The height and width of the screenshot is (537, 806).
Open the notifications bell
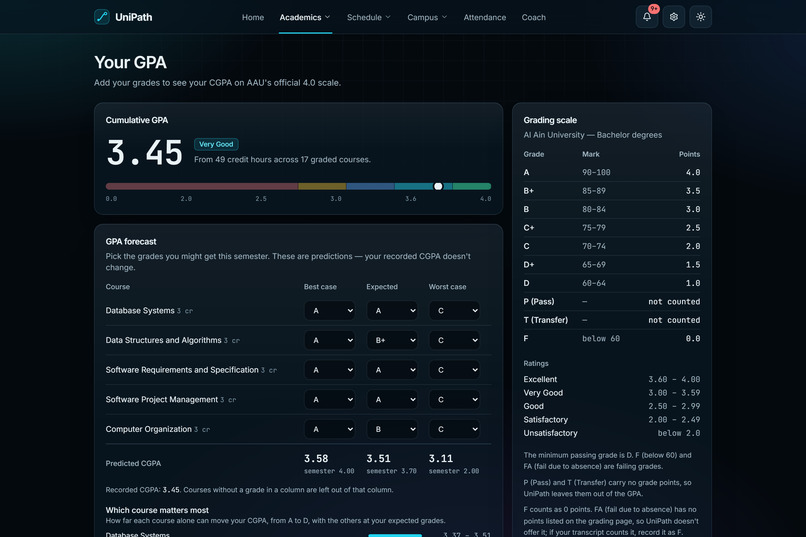[x=647, y=17]
